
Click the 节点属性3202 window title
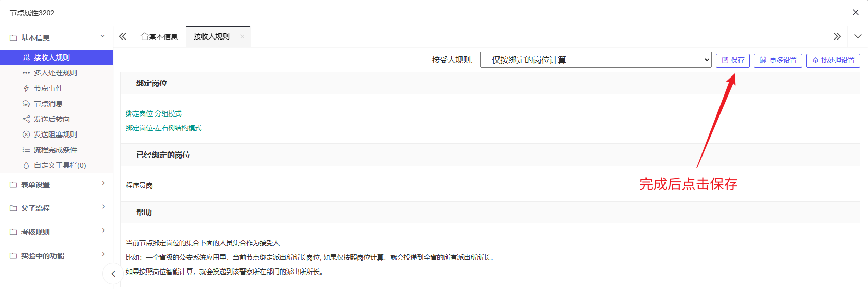32,13
